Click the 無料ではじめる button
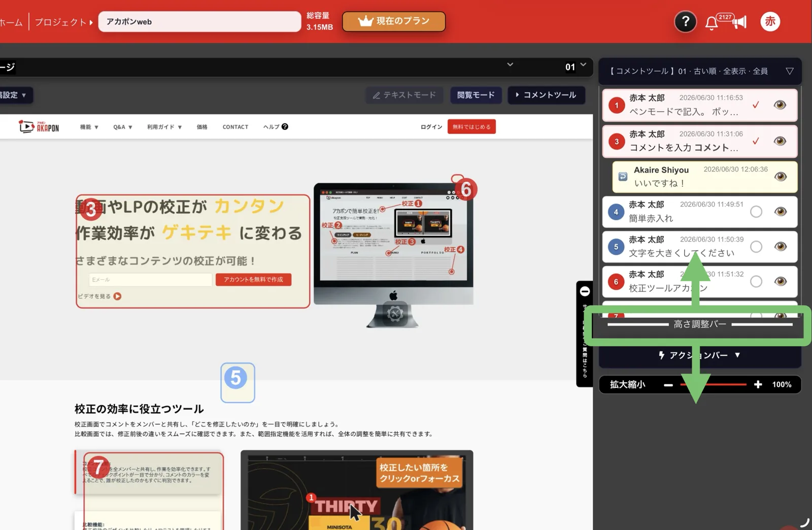The image size is (812, 530). pos(471,127)
